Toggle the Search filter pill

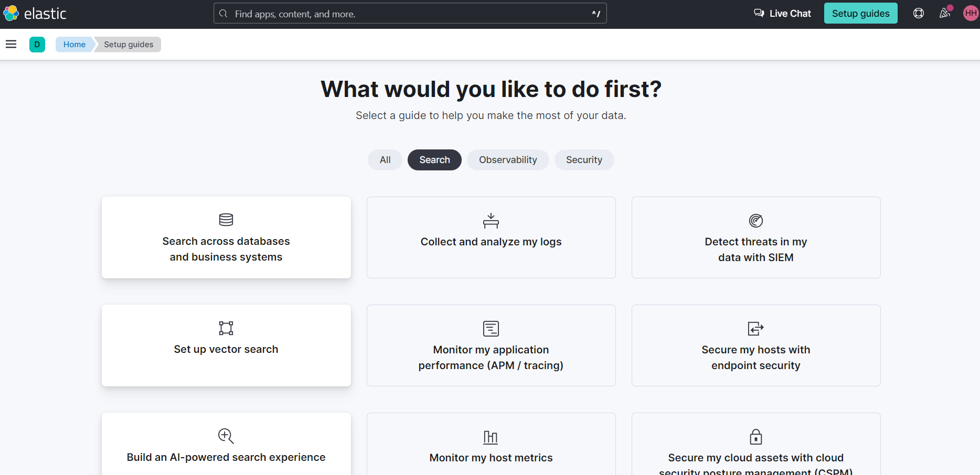point(434,160)
